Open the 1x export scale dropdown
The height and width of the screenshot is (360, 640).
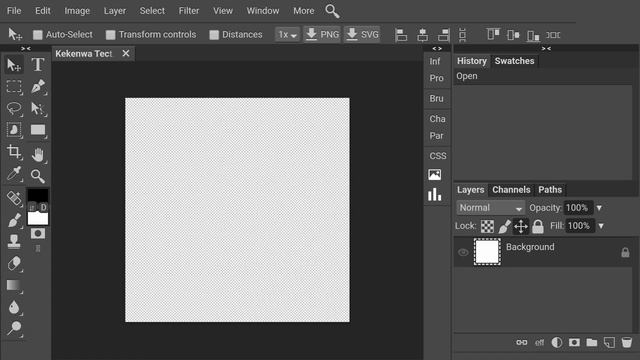tap(287, 35)
